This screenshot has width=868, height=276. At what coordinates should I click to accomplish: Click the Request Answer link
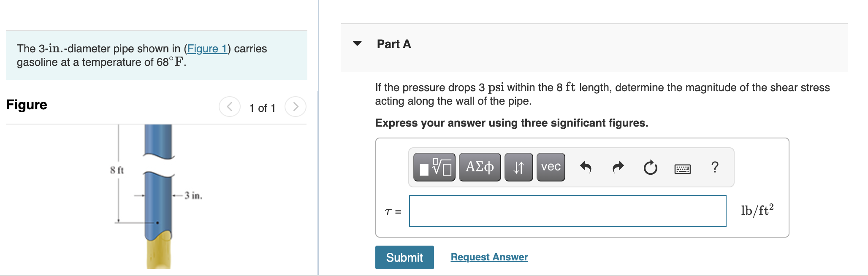pyautogui.click(x=489, y=257)
